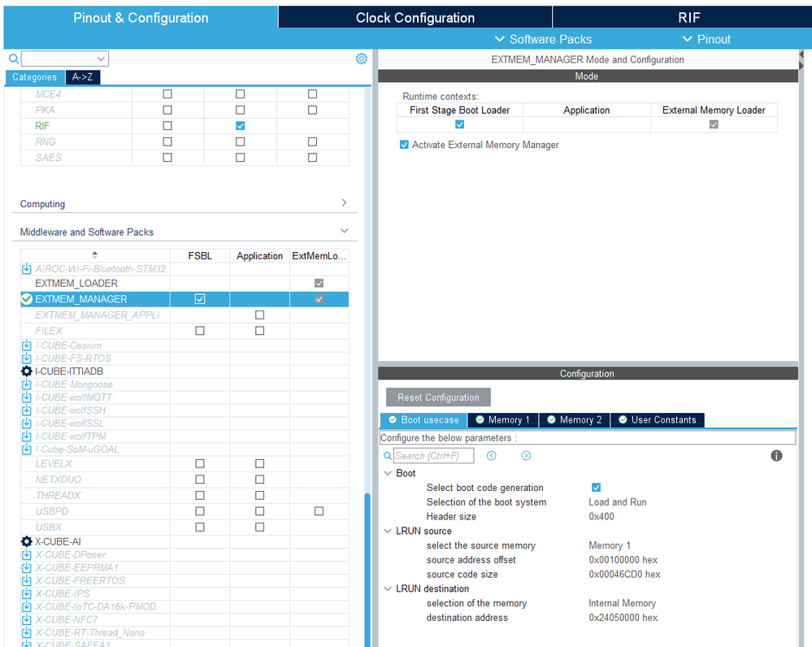This screenshot has width=812, height=647.
Task: Click the download icon beside X-CUBE-RT-Thread_Nano
Action: [26, 632]
